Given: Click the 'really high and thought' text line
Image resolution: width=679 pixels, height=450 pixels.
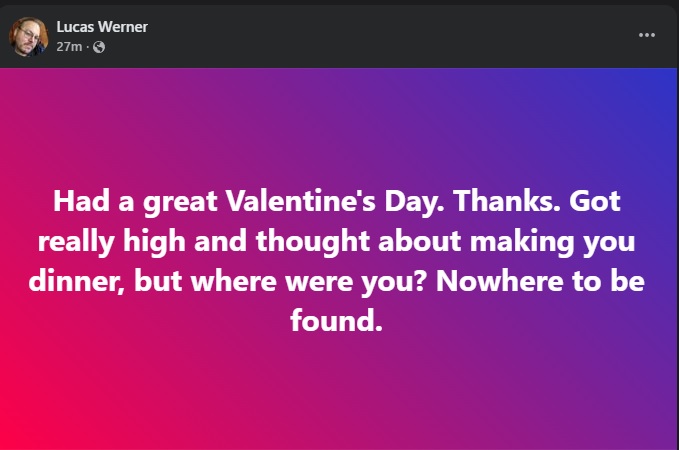Looking at the screenshot, I should [x=204, y=242].
